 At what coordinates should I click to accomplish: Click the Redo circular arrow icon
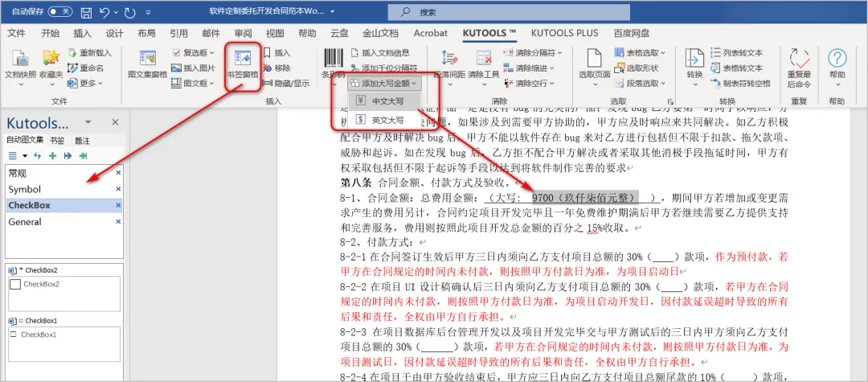(131, 11)
